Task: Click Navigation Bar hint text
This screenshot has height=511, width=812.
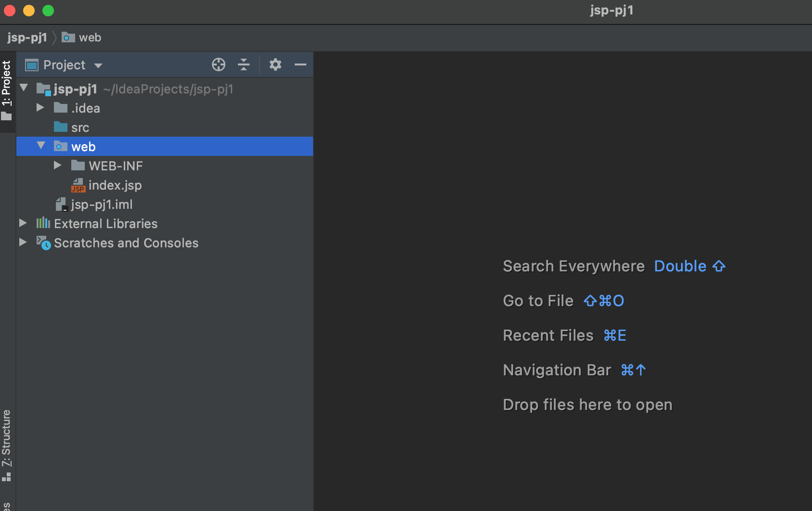Action: point(557,370)
